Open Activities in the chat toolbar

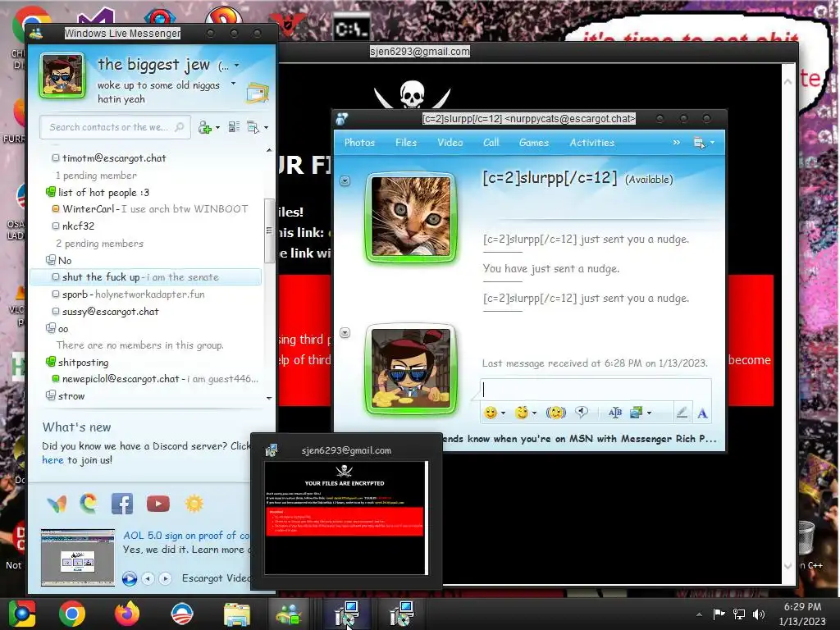point(592,143)
